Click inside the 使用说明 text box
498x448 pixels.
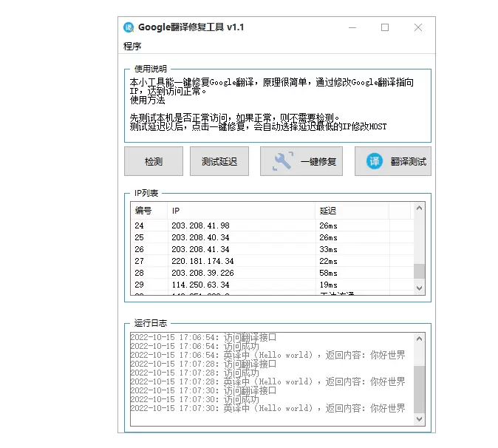pyautogui.click(x=278, y=106)
